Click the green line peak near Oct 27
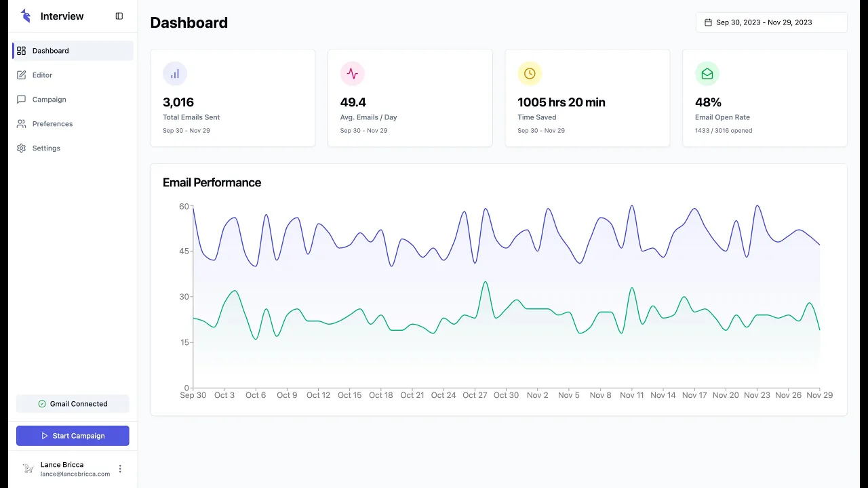 point(485,282)
